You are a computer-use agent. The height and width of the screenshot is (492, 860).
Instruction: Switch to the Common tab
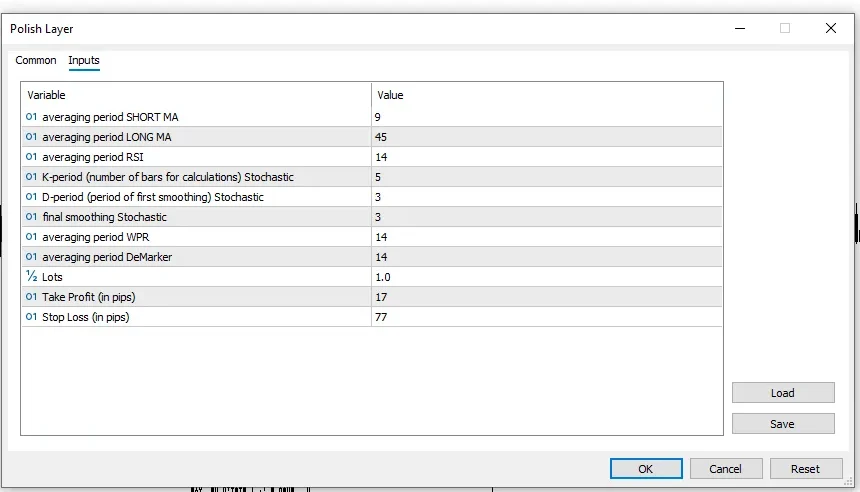36,60
